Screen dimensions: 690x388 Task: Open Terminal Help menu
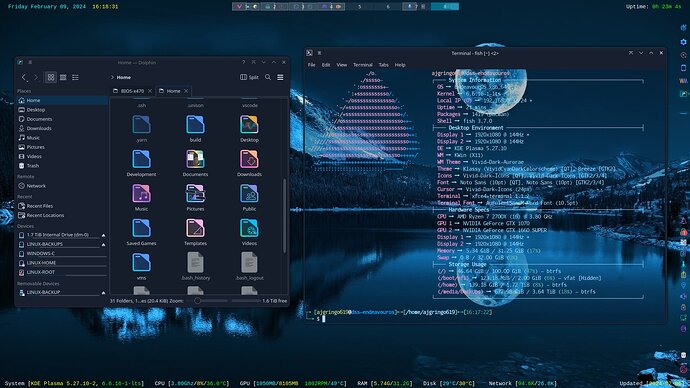(x=400, y=65)
